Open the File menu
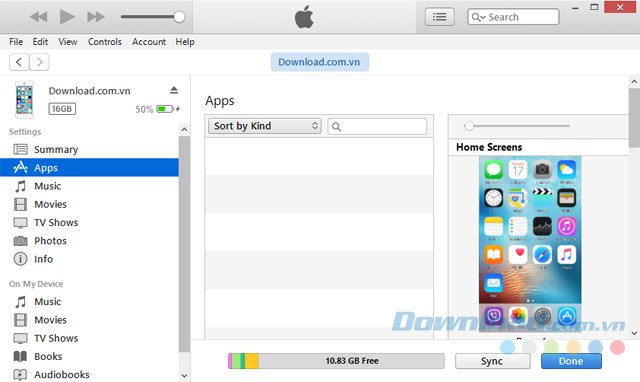640x382 pixels. coord(16,42)
